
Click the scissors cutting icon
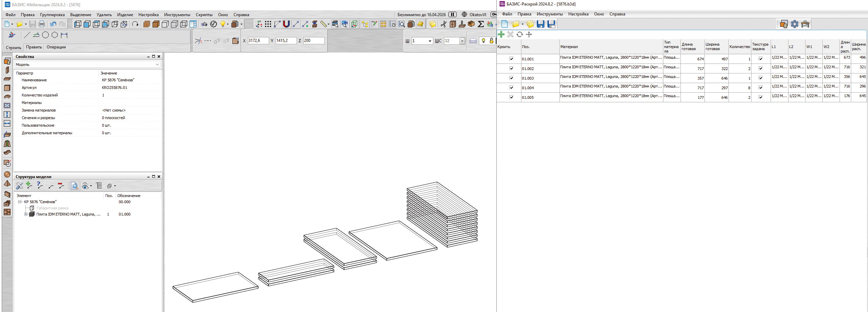[444, 24]
